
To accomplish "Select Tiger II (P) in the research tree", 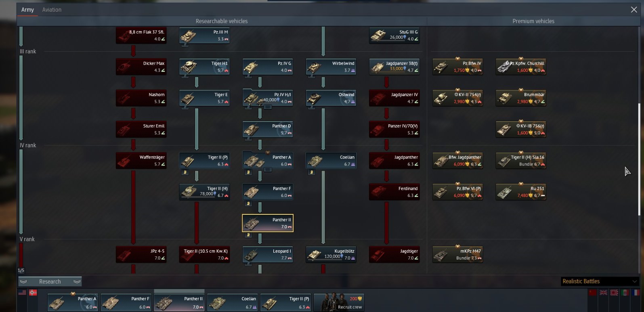I will click(204, 161).
